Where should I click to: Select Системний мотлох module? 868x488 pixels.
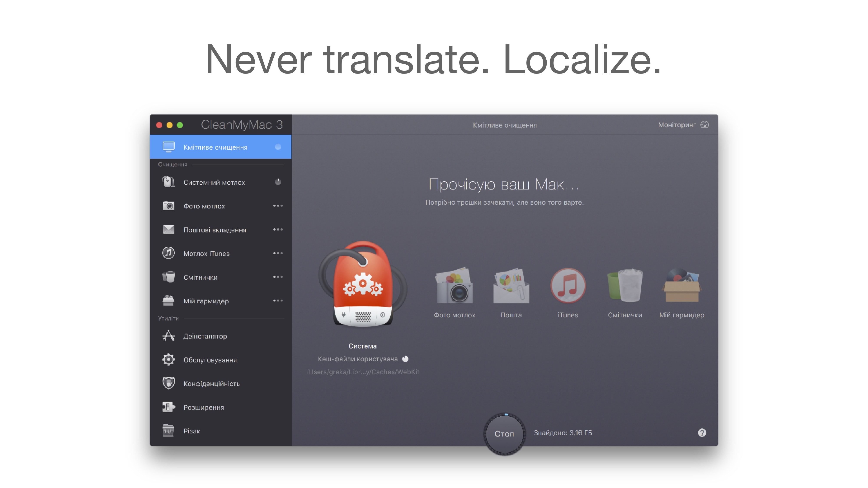[x=221, y=182]
